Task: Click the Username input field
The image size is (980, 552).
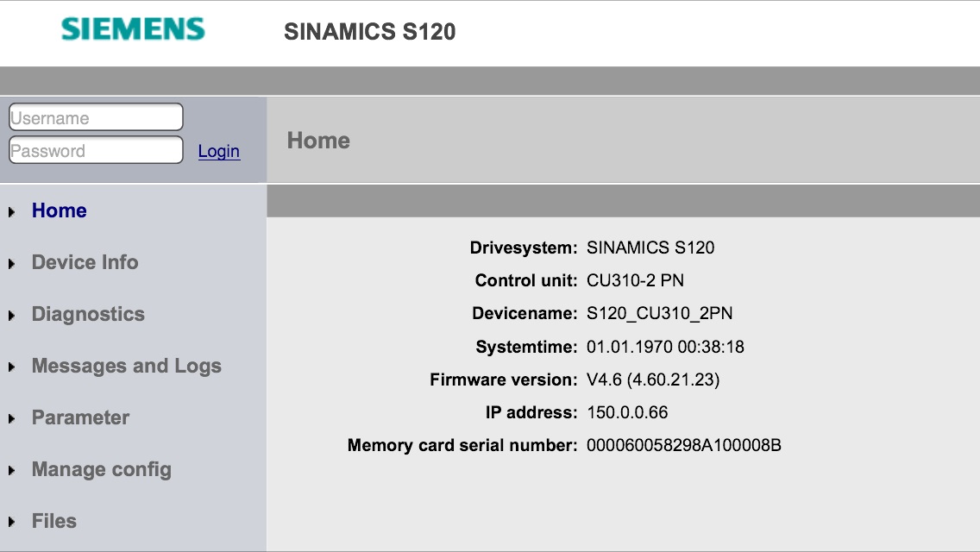Action: point(96,117)
